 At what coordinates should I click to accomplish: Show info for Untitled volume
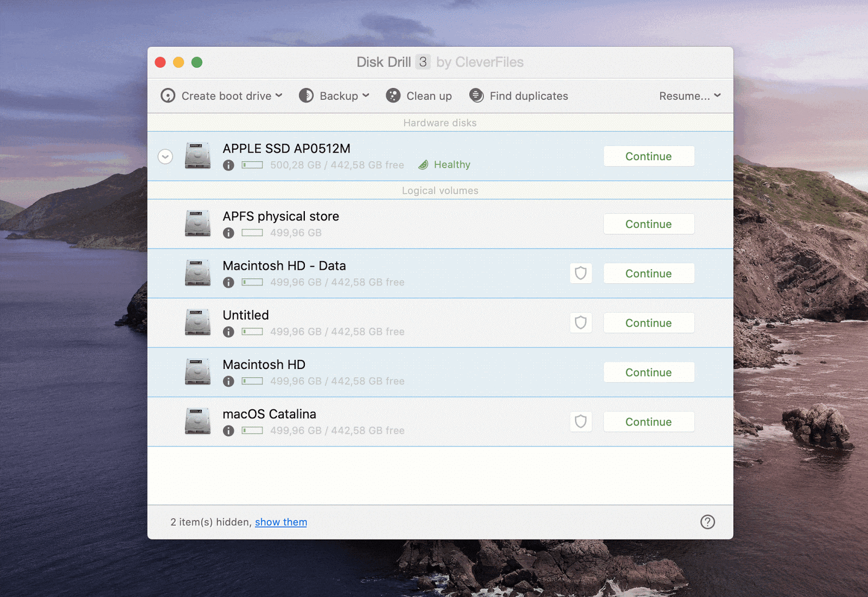[228, 332]
